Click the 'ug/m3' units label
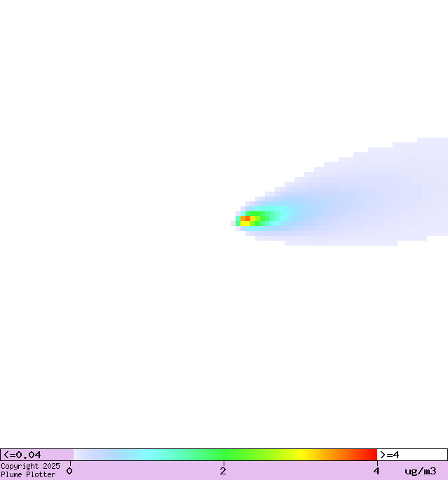 point(421,471)
